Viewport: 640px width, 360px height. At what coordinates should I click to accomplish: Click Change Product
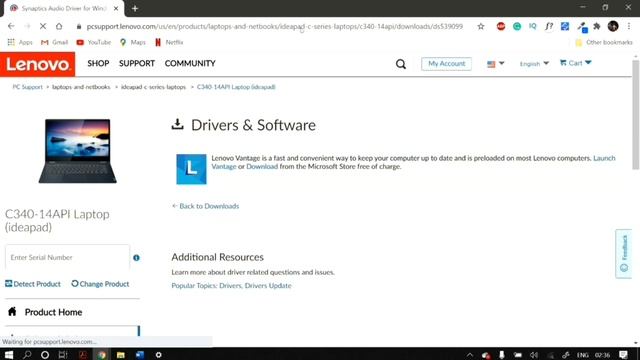[100, 284]
